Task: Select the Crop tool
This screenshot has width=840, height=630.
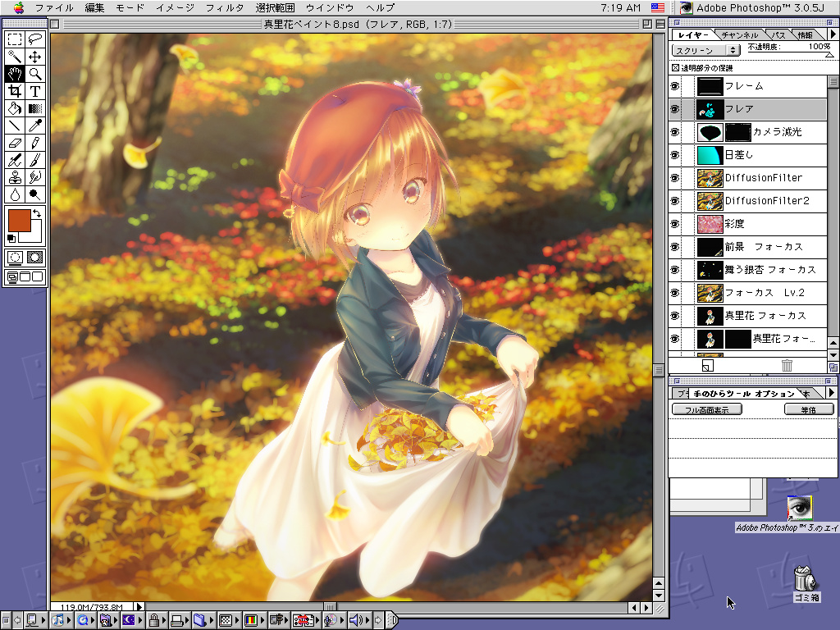Action: pos(15,91)
